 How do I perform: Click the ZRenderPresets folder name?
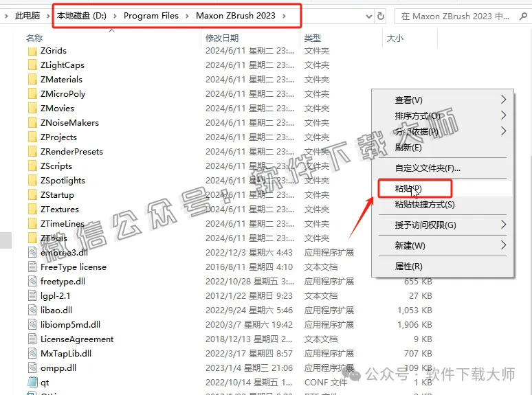71,152
